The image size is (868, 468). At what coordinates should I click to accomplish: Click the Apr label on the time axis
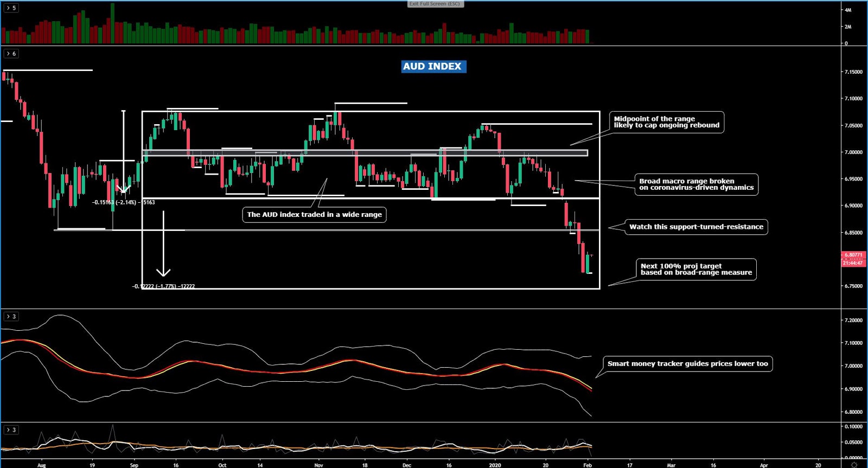(764, 465)
